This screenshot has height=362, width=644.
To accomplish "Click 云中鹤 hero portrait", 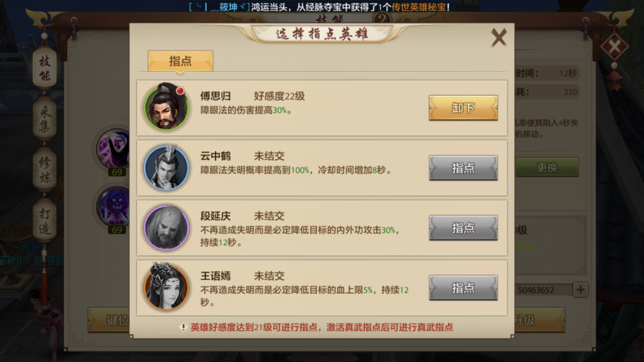I will click(166, 167).
